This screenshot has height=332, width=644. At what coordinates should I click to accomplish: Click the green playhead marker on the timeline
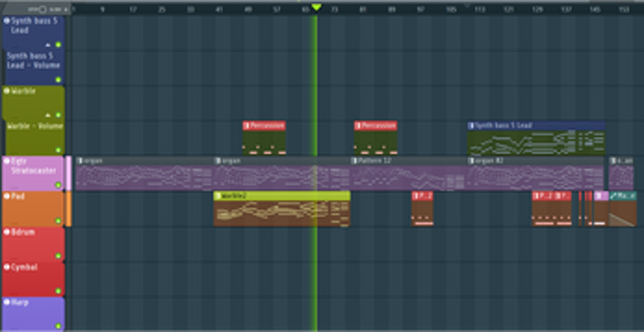pyautogui.click(x=316, y=7)
